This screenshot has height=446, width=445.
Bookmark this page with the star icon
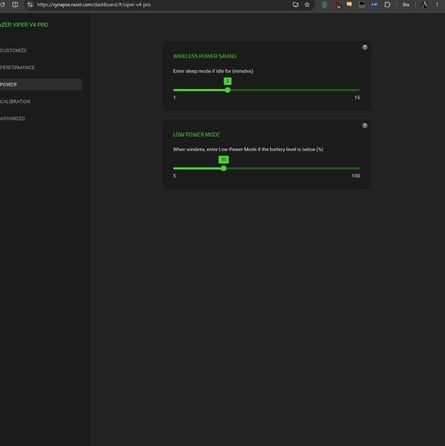307,5
